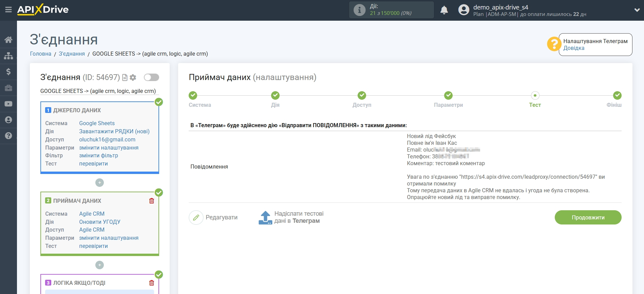Viewport: 644px width, 294px height.
Task: Click data source перевірити test link
Action: click(93, 163)
